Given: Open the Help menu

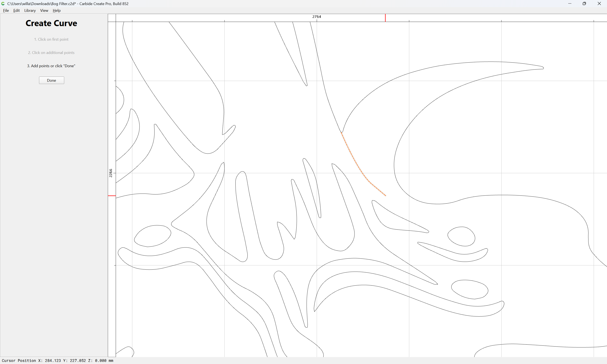Looking at the screenshot, I should [x=57, y=11].
